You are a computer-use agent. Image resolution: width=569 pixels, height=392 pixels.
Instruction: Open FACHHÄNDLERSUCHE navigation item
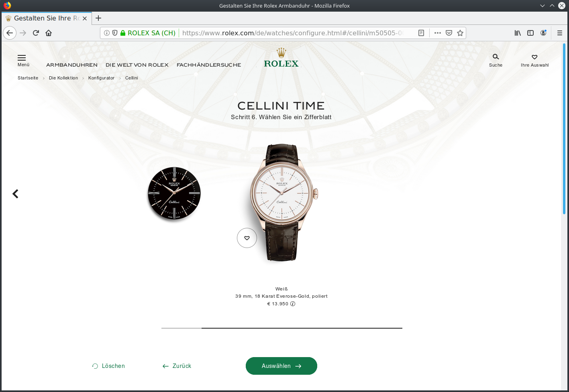point(209,65)
